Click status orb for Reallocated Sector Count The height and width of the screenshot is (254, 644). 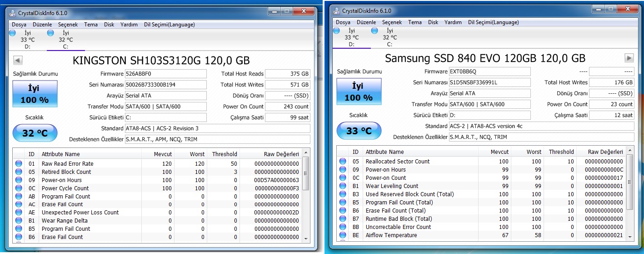(343, 162)
